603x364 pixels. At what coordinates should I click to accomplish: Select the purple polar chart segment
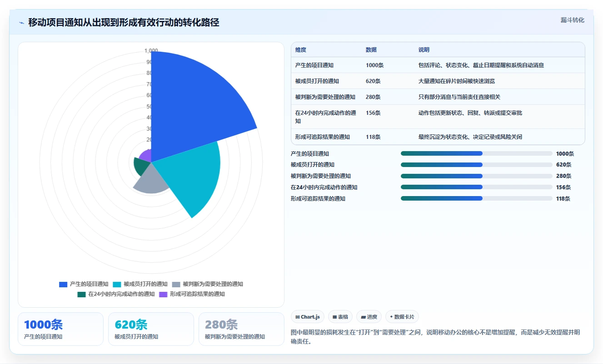pyautogui.click(x=146, y=156)
